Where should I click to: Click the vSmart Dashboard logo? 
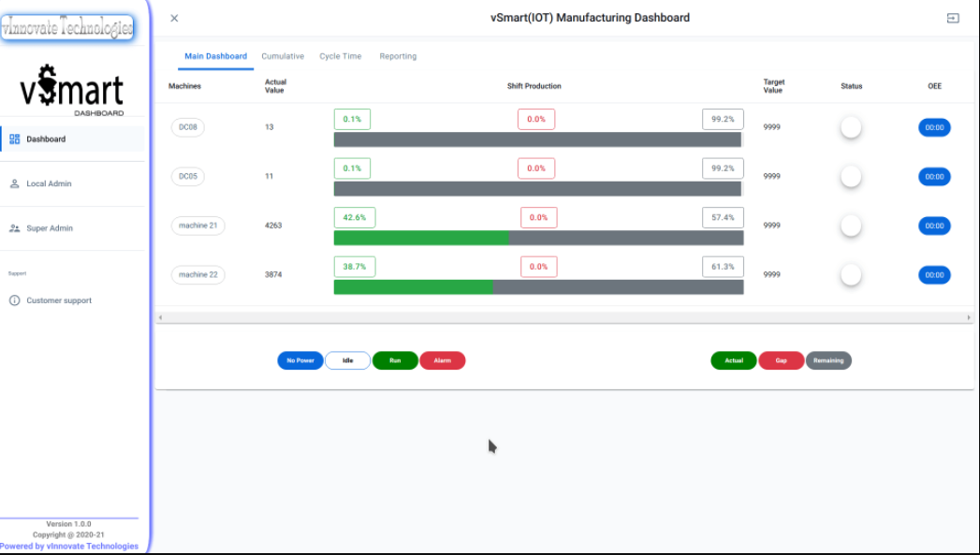click(x=72, y=91)
